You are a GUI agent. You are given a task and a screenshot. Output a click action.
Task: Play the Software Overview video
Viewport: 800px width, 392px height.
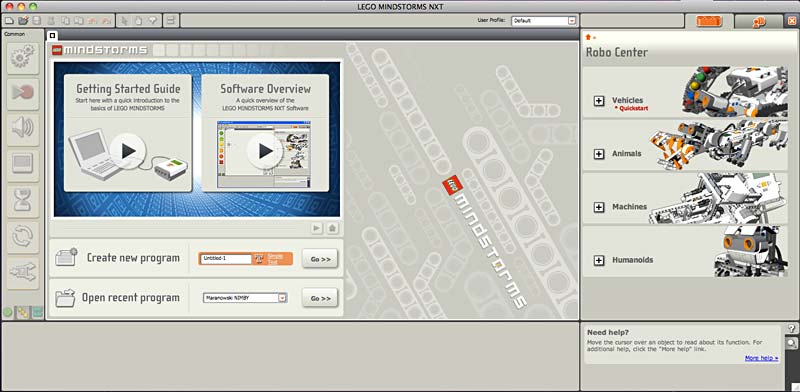(265, 151)
